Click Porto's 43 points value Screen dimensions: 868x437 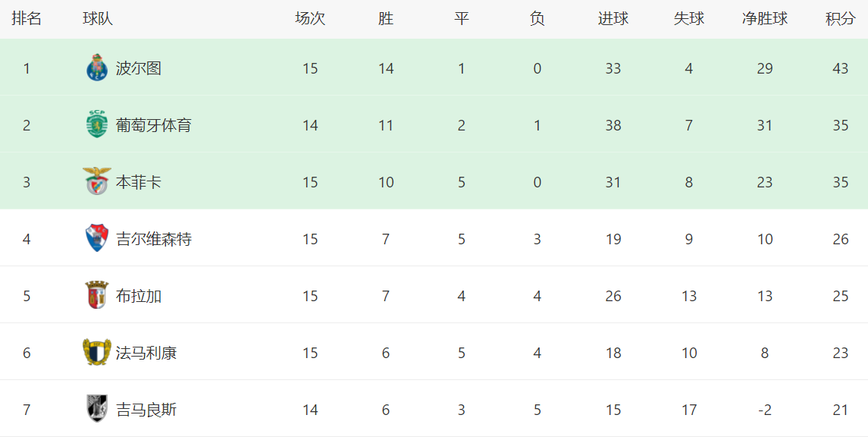click(840, 68)
